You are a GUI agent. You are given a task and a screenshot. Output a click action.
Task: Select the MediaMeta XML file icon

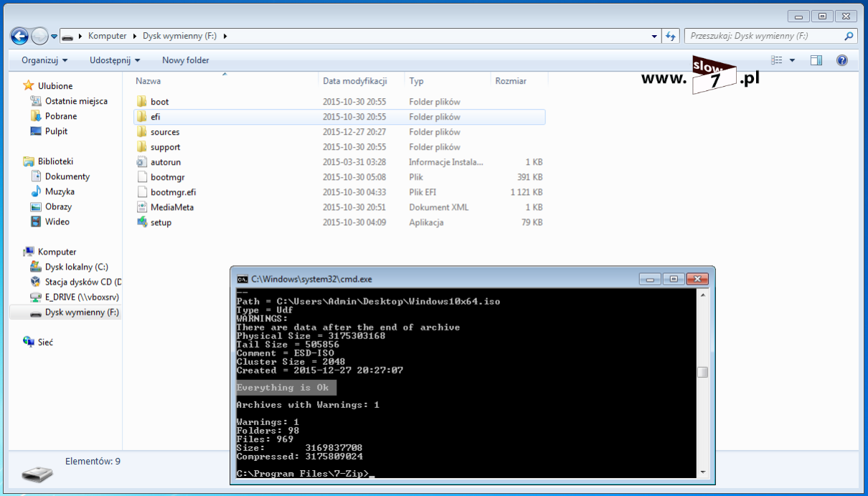click(142, 207)
